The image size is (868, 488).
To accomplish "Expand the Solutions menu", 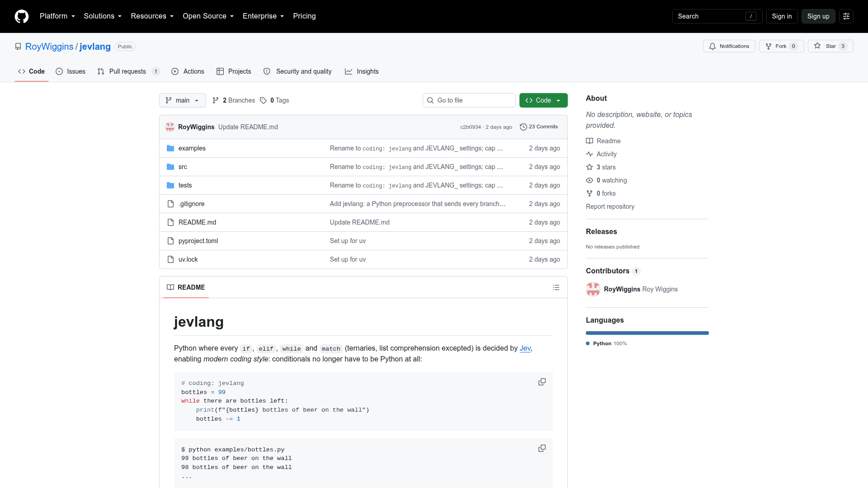I will pos(103,16).
